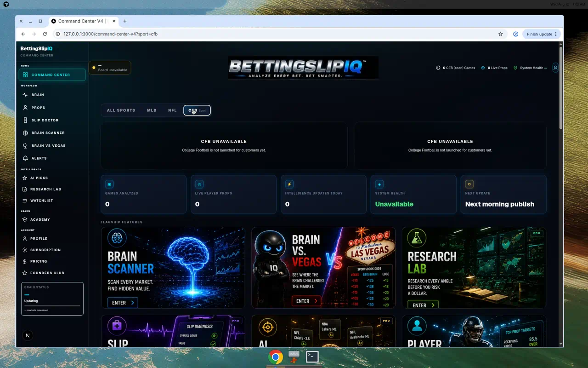This screenshot has width=588, height=368.
Task: Click the Pricing dollar icon
Action: point(25,261)
